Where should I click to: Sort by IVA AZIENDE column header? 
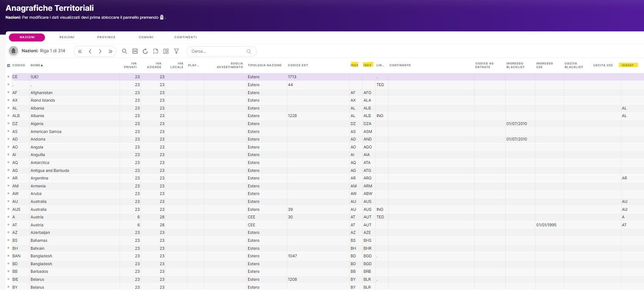(x=154, y=65)
